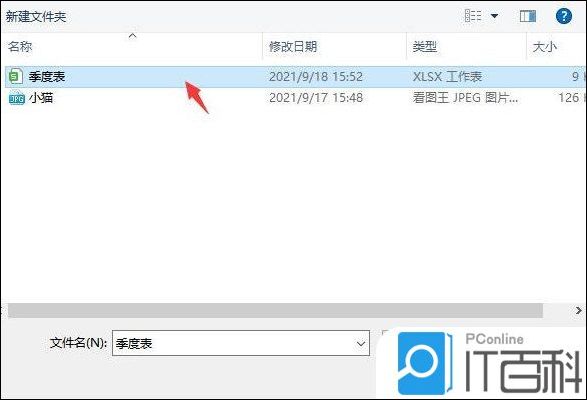Image resolution: width=587 pixels, height=400 pixels.
Task: Click the 季度表 file name in the list
Action: click(x=47, y=77)
